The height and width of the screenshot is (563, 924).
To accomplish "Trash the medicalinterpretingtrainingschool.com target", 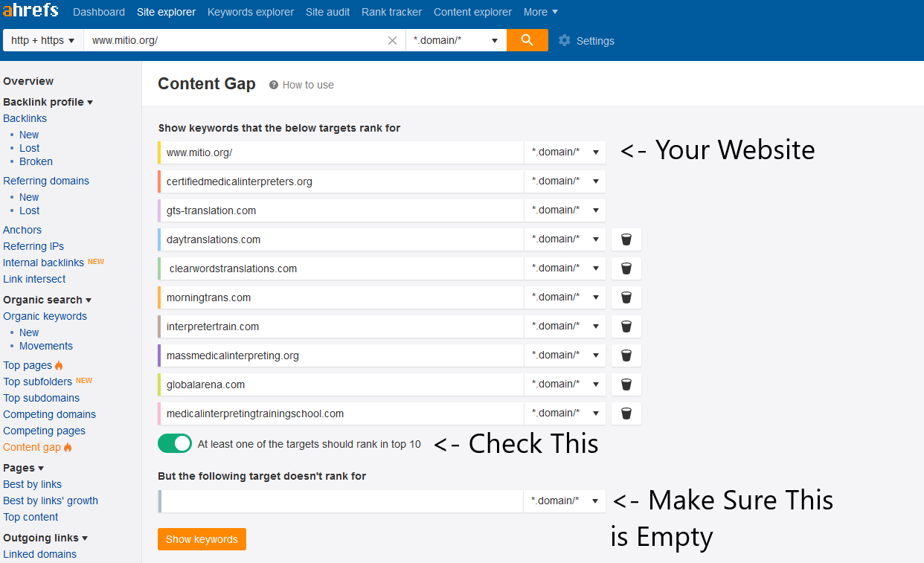I will point(626,414).
